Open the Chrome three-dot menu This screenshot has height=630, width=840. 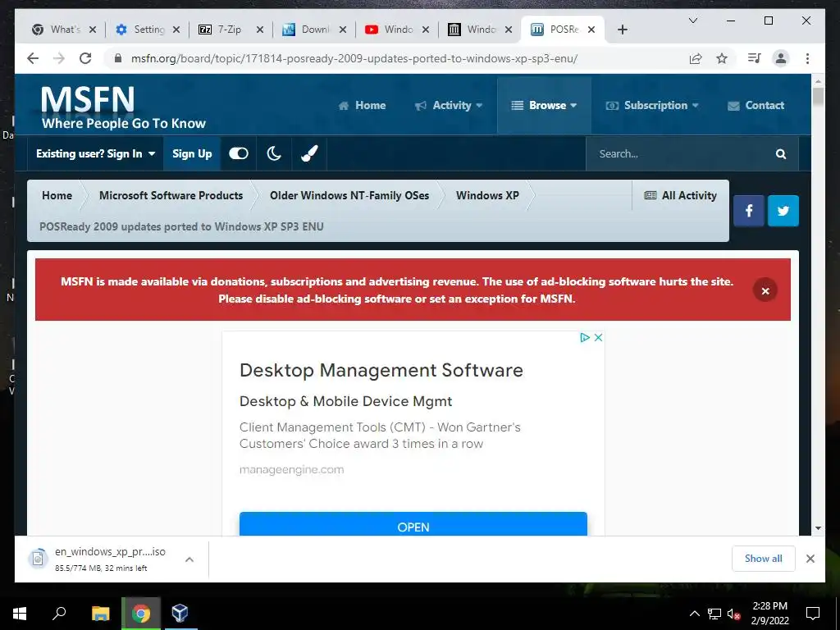(x=807, y=58)
